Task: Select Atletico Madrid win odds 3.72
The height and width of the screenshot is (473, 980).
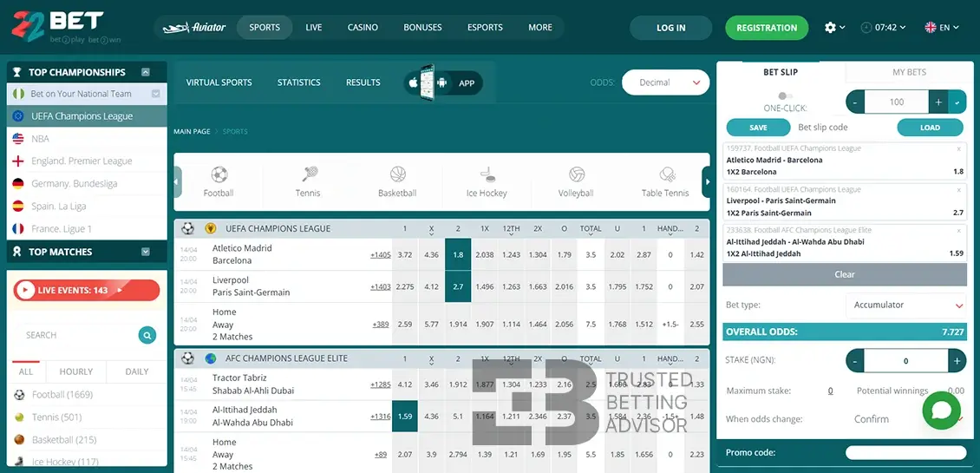Action: coord(405,254)
